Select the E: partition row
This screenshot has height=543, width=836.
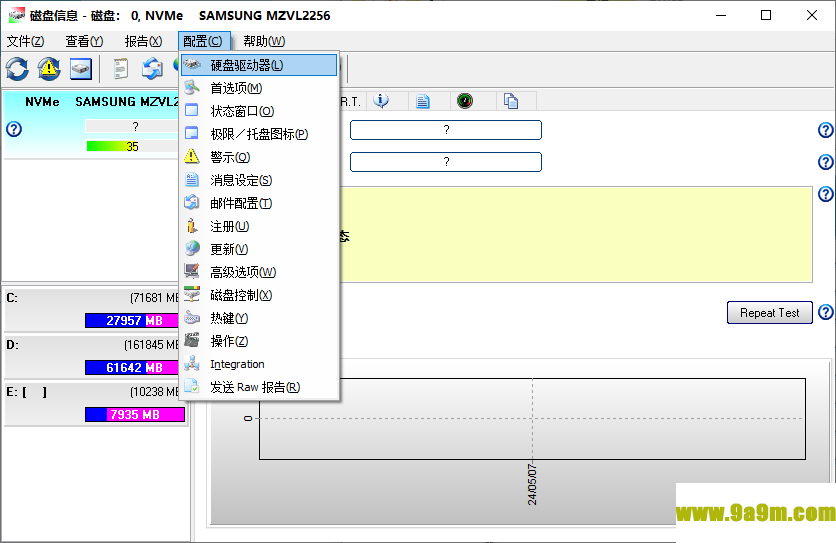96,404
